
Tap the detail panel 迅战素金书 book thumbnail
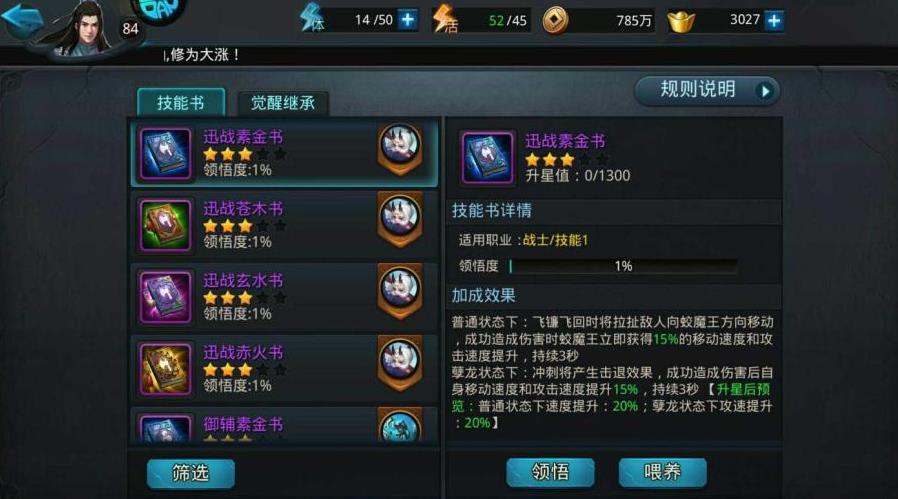point(487,158)
